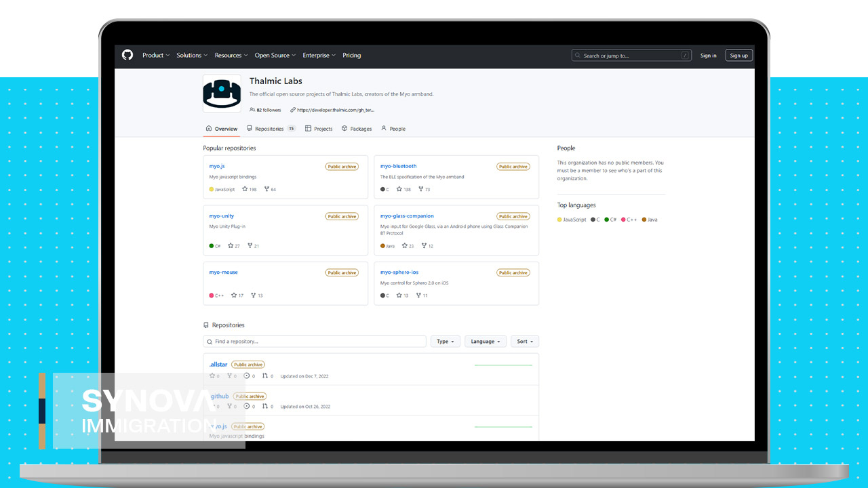The height and width of the screenshot is (488, 868).
Task: Click the repo icon beside Repositories heading
Action: tap(206, 325)
